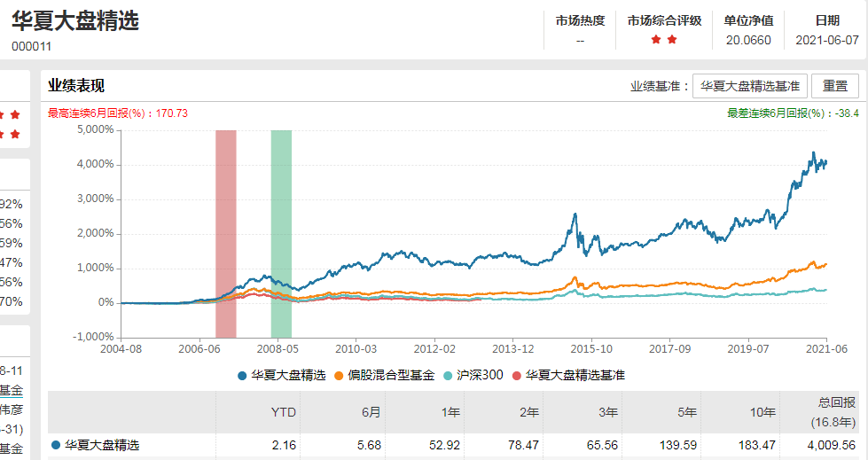Click the green shaded band on the chart
This screenshot has width=868, height=460.
pos(281,230)
